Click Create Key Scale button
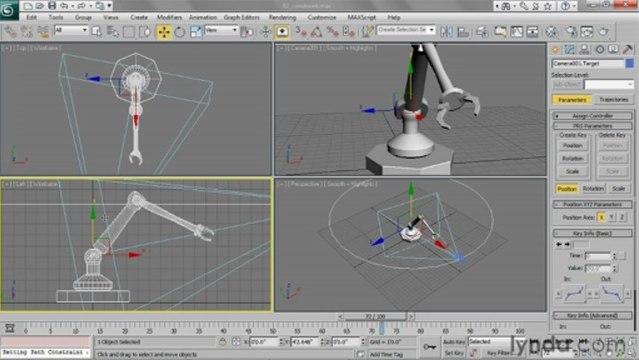 572,172
